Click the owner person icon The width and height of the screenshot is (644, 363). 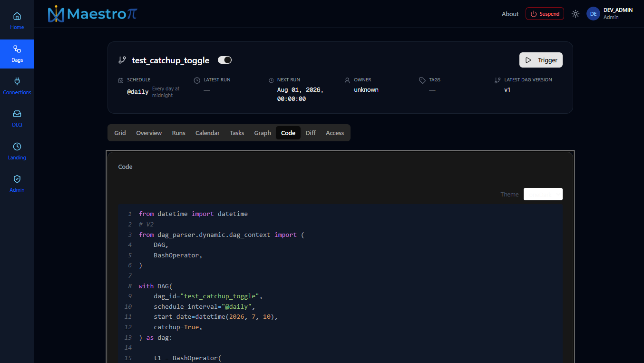click(347, 80)
